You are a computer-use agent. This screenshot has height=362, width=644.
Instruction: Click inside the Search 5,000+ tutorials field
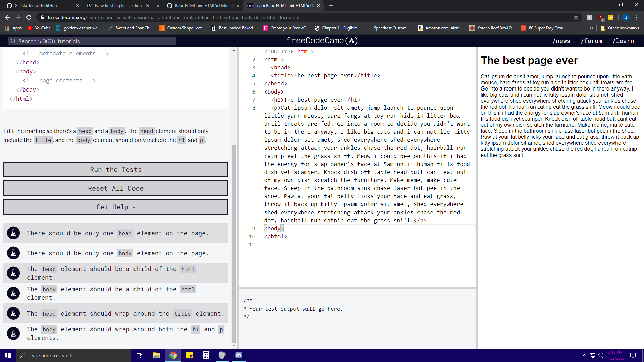pos(92,41)
